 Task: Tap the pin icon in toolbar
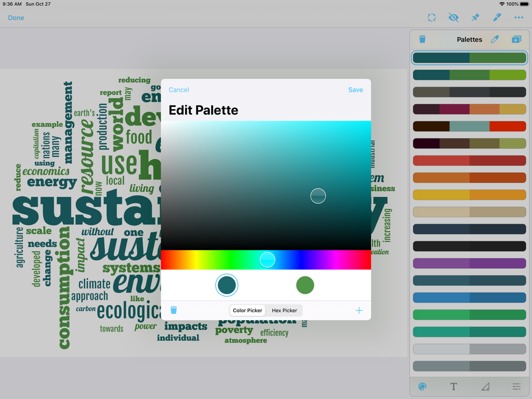pyautogui.click(x=475, y=18)
